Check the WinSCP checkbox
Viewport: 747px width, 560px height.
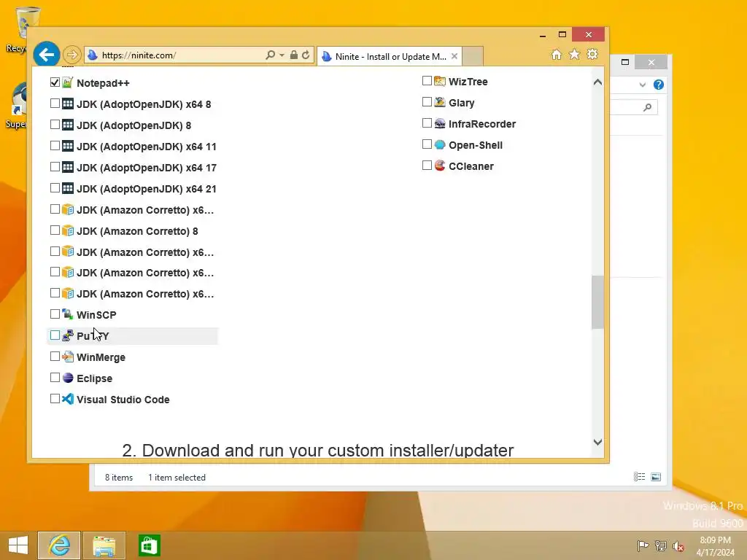point(55,314)
